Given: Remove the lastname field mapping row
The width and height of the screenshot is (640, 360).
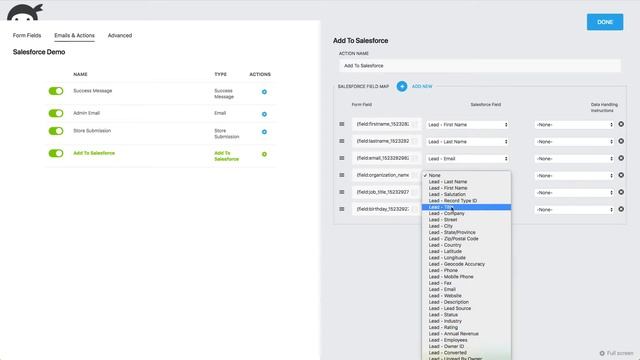Looking at the screenshot, I should 621,141.
